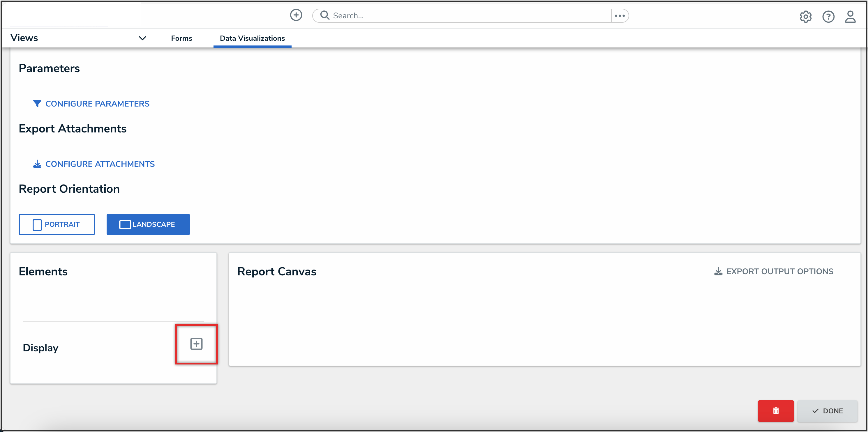The width and height of the screenshot is (868, 432).
Task: Click the magnifying glass search icon
Action: pos(324,15)
